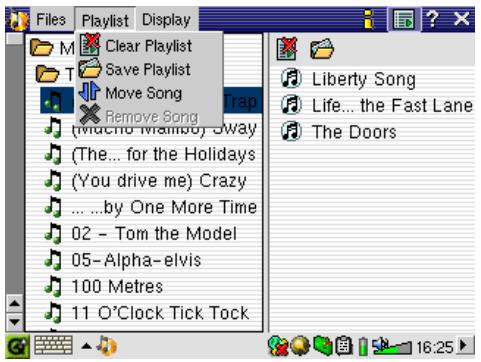The image size is (481, 362).
Task: Expand the top-level folder starting with M
Action: click(x=42, y=48)
